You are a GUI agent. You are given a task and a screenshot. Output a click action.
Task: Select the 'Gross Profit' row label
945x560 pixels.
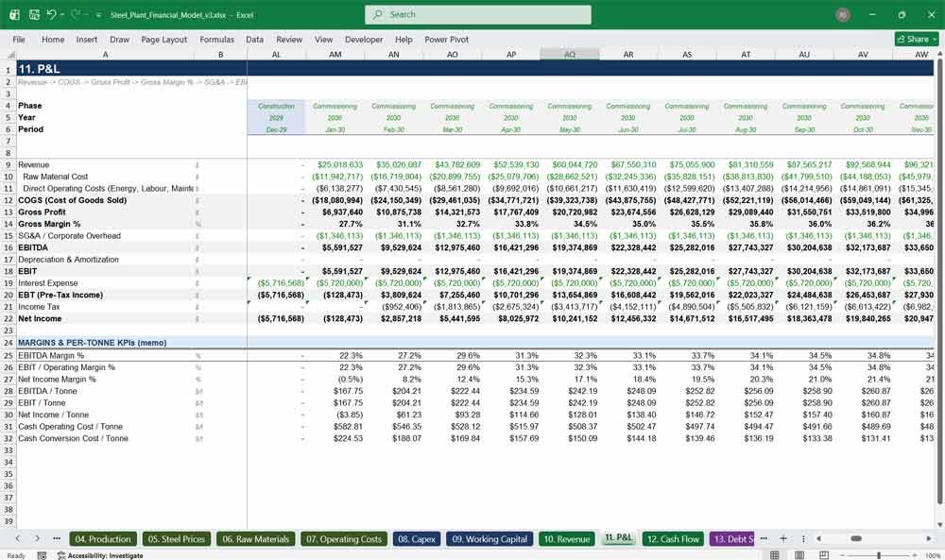click(42, 212)
